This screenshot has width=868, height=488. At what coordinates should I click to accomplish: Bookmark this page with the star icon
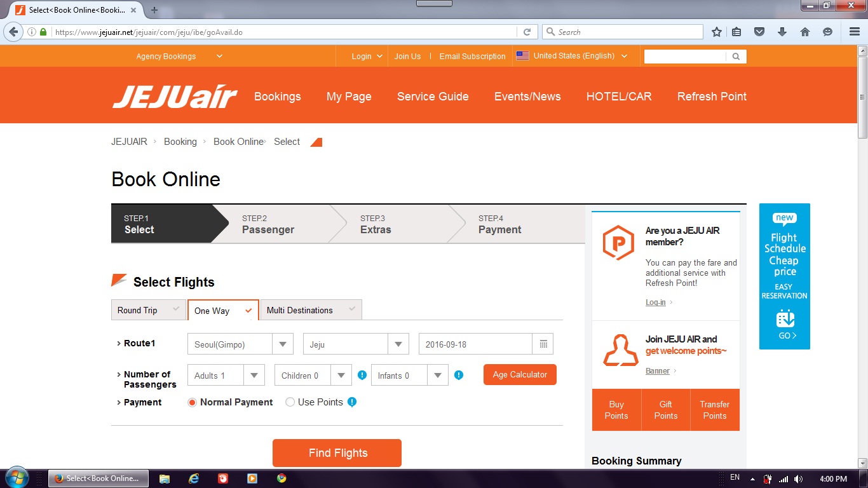[x=717, y=32]
